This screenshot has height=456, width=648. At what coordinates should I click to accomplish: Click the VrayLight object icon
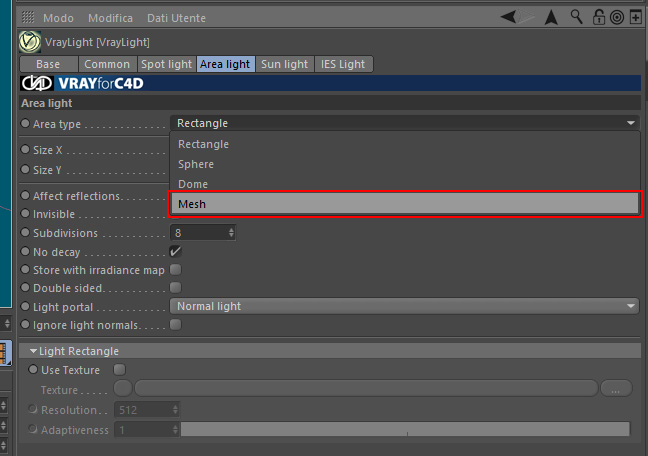pos(30,42)
